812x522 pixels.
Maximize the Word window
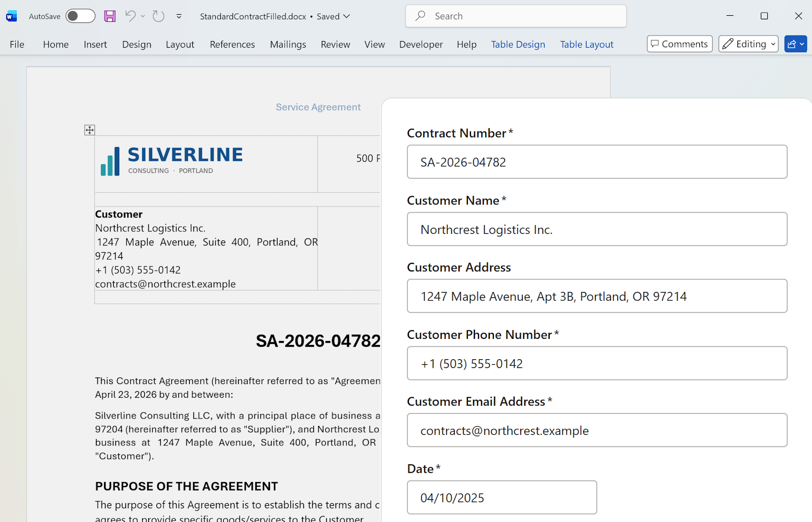coord(764,16)
